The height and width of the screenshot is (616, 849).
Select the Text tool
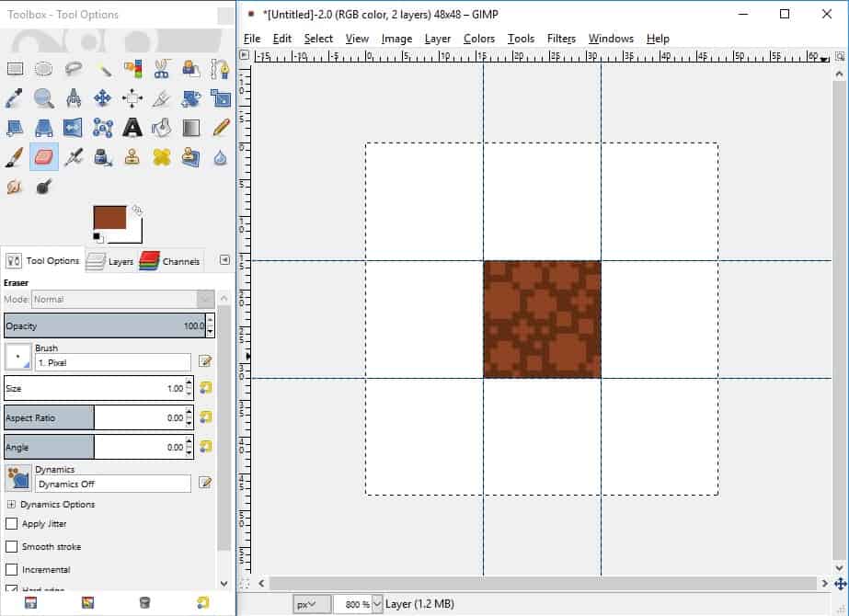132,128
